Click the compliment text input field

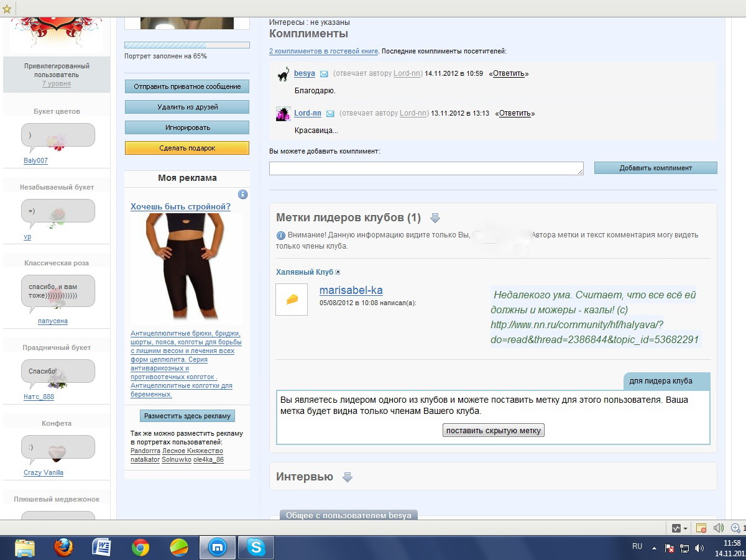[426, 168]
